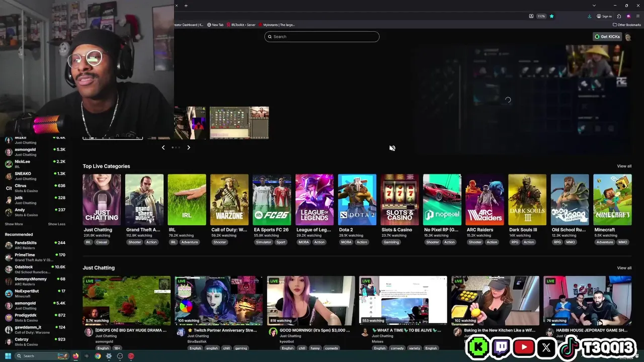The image size is (644, 362).
Task: Open Minecraft category card
Action: coord(612,200)
